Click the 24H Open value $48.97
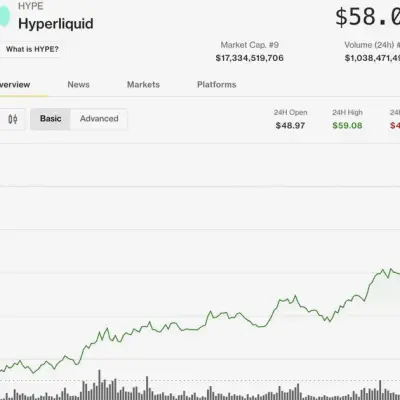Screen dimensions: 400x400 (x=290, y=126)
